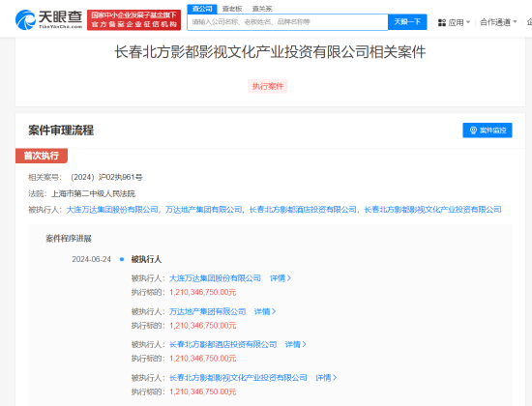Open 详情 for 长春北方影都影视文化产业投资有限公司

tap(326, 378)
